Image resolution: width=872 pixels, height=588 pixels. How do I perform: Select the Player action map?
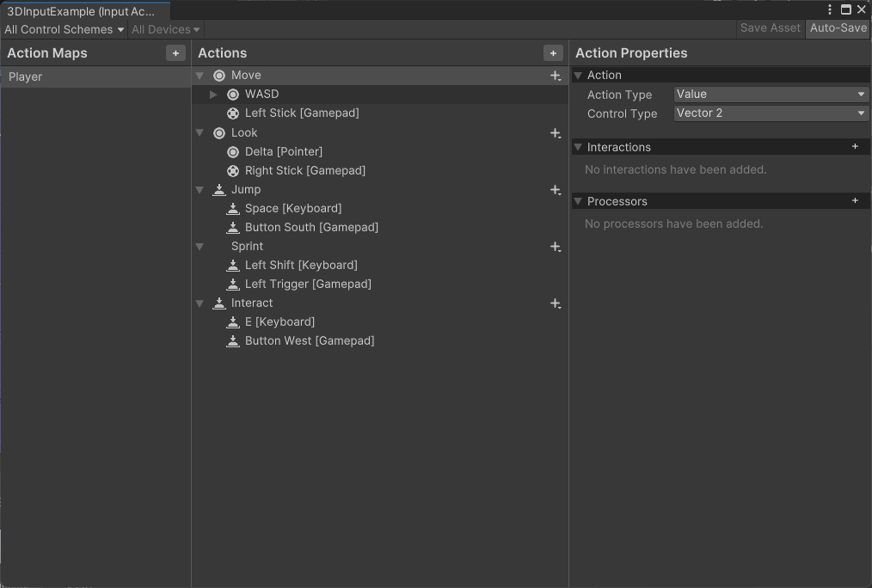(26, 77)
